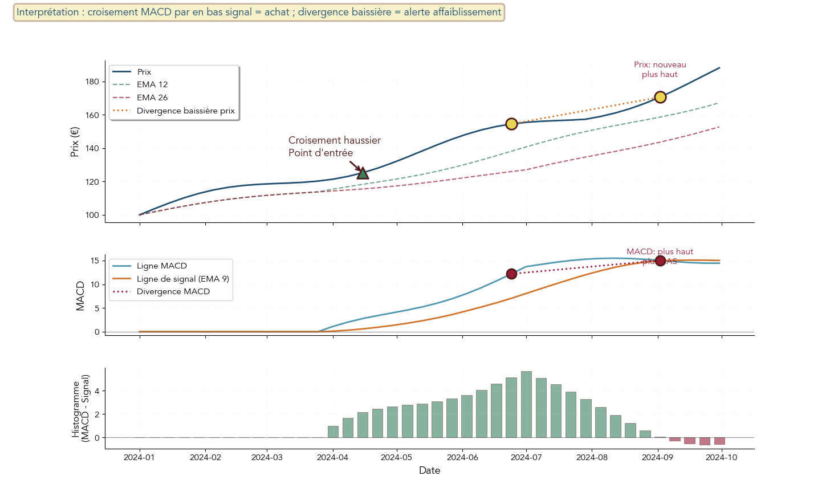Viewport: 838px width, 504px height.
Task: Click the 'Prix: nouveau plus haut' annotation
Action: click(660, 70)
